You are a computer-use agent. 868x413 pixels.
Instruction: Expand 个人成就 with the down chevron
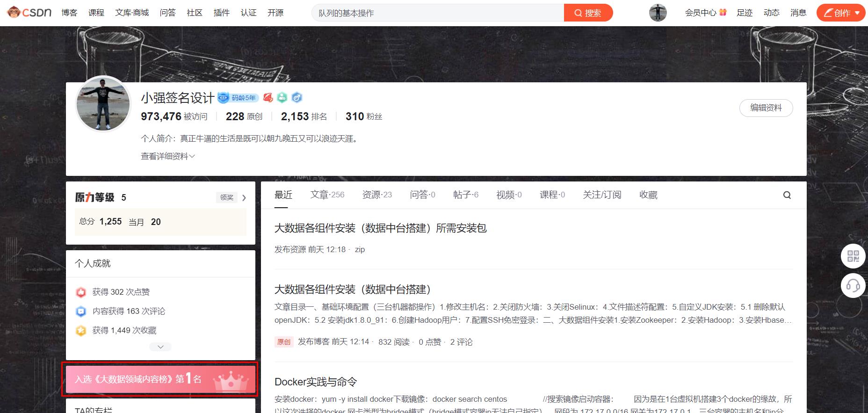[x=160, y=347]
